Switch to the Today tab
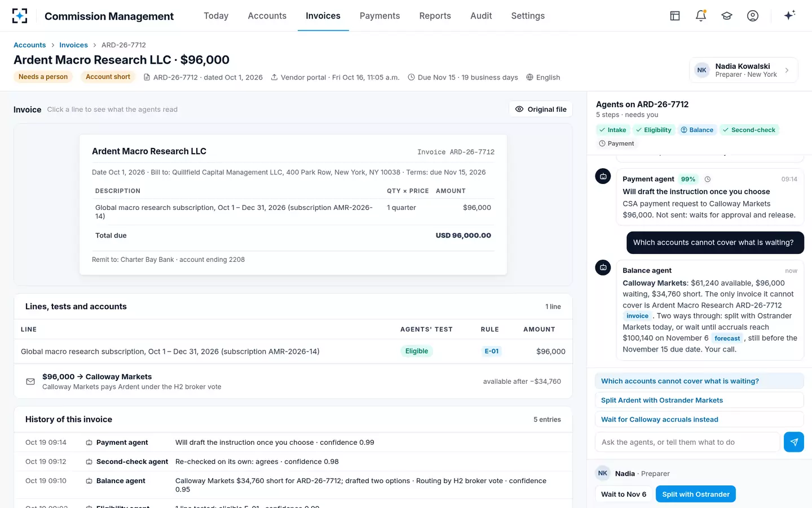Viewport: 812px width, 508px height. (x=216, y=16)
